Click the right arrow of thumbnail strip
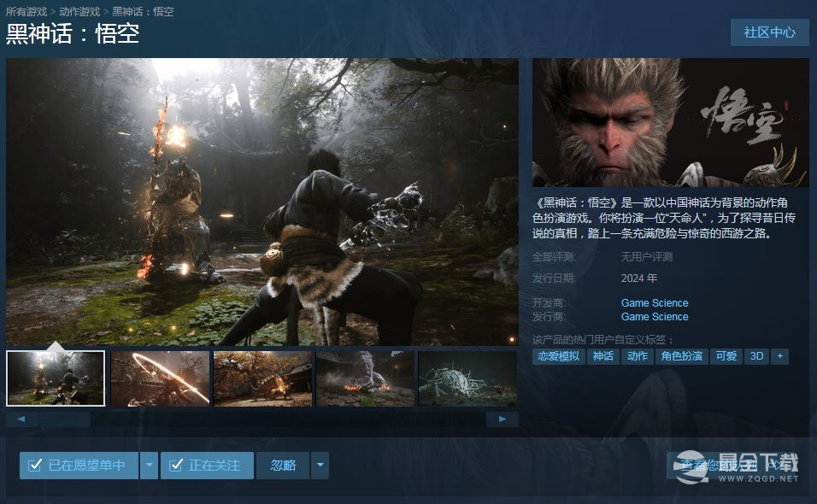This screenshot has height=504, width=817. (503, 419)
